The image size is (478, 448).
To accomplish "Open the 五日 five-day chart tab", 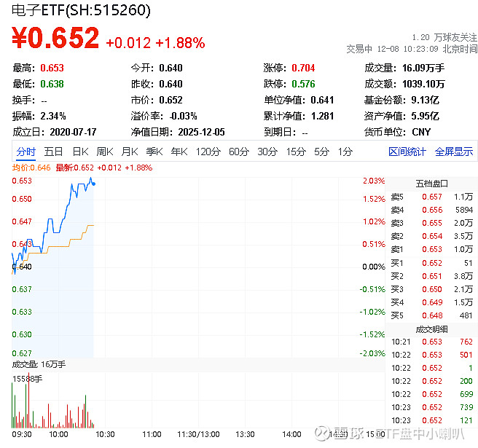I will tap(53, 152).
